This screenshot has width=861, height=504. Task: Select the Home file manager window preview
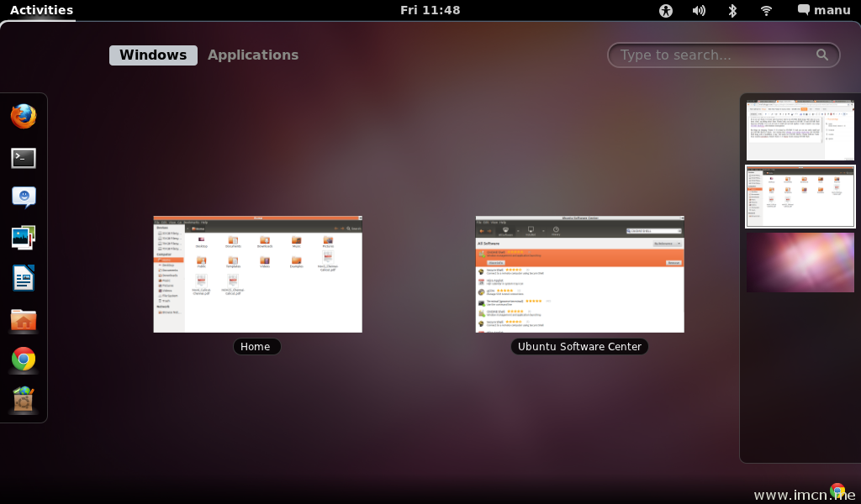[x=257, y=274]
